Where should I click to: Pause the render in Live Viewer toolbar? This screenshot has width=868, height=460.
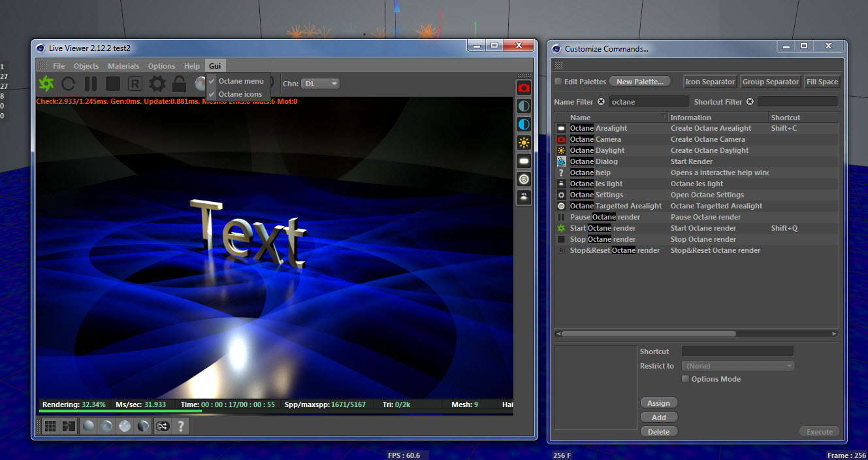[x=91, y=84]
